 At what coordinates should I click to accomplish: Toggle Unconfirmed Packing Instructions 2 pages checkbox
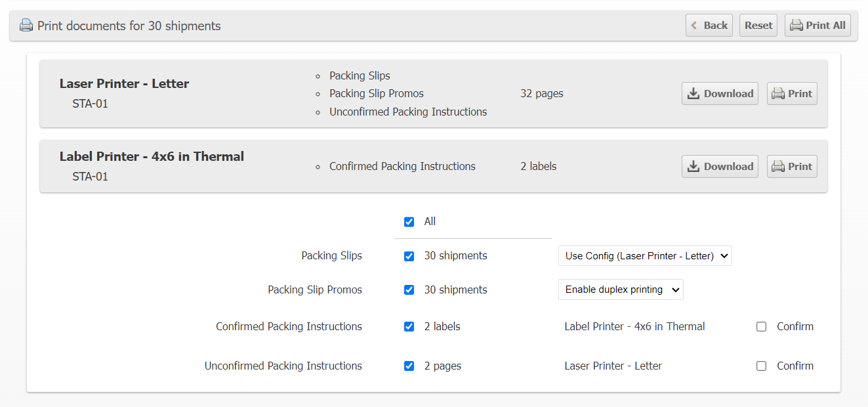409,366
